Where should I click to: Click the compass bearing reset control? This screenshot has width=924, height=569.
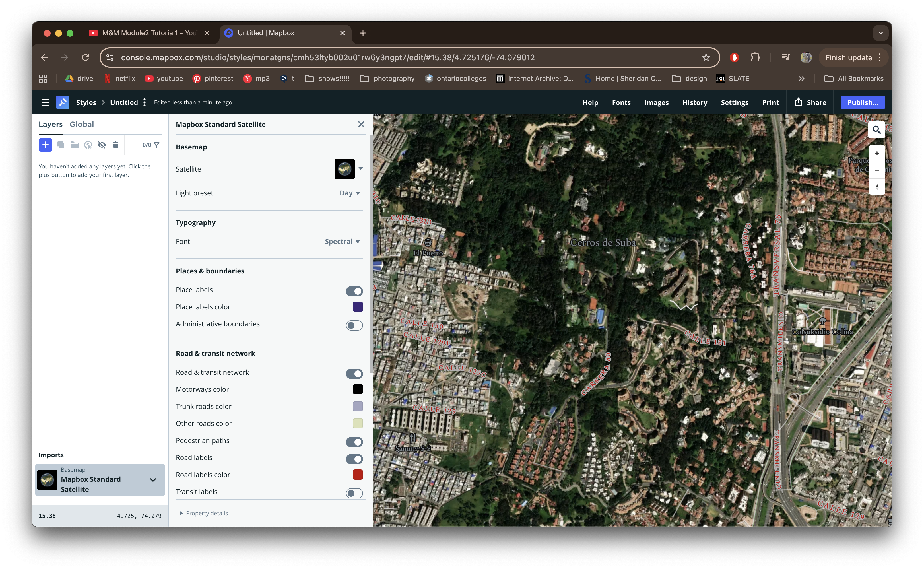coord(877,187)
